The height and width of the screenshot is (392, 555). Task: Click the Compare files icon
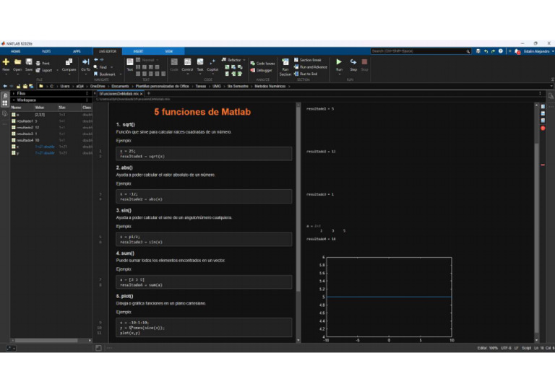click(69, 63)
